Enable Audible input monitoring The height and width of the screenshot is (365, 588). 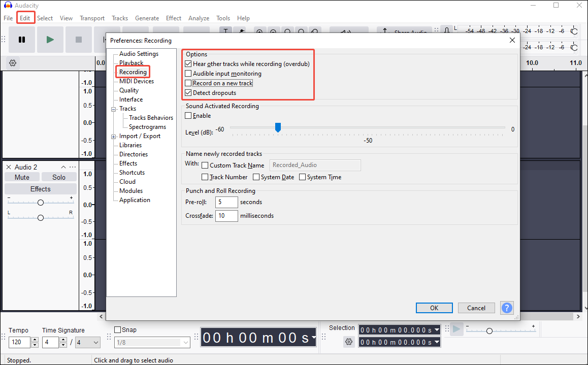point(188,74)
